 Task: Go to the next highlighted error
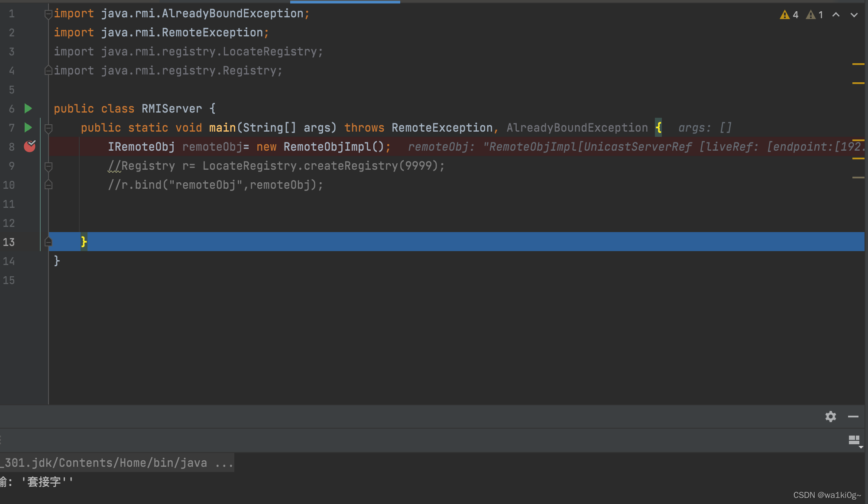854,15
